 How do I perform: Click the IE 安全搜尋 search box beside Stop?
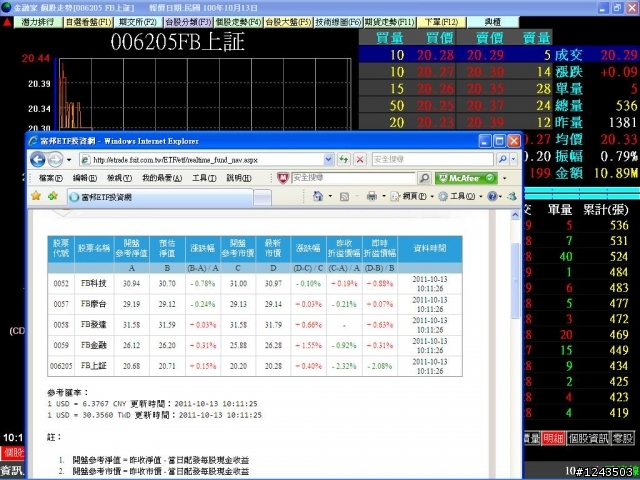pos(432,159)
